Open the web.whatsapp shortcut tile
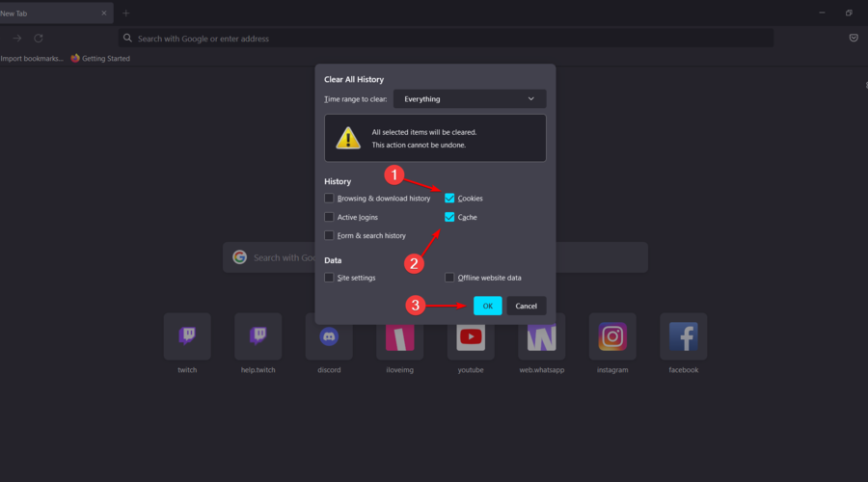 pos(541,336)
